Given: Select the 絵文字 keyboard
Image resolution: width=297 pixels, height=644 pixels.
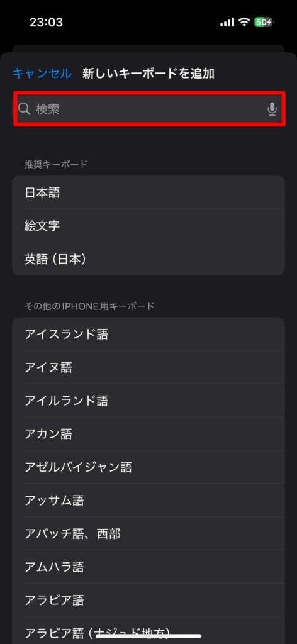Looking at the screenshot, I should (148, 226).
